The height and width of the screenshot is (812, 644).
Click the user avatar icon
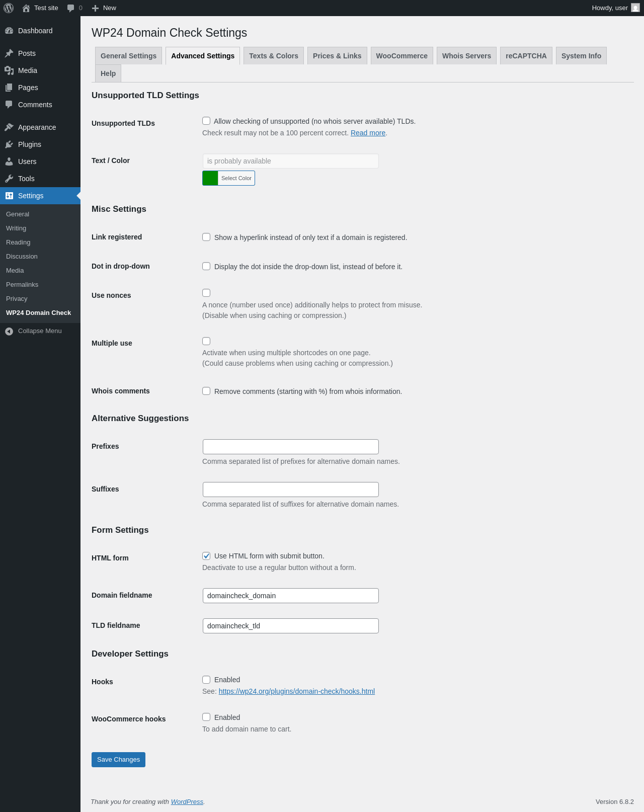tap(635, 8)
